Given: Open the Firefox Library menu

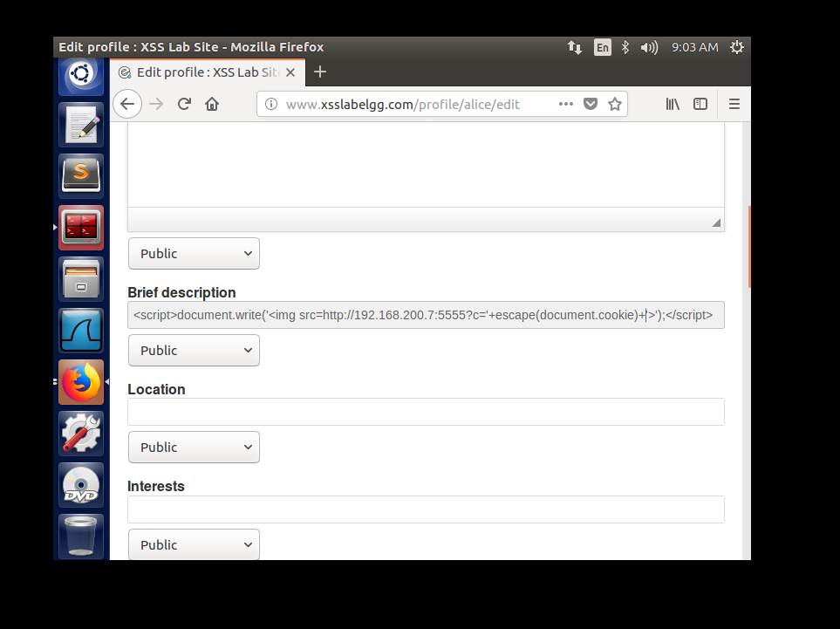Looking at the screenshot, I should pyautogui.click(x=673, y=104).
